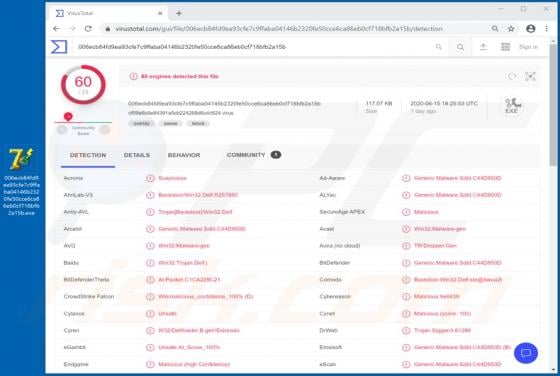The image size is (560, 376).
Task: Click the Cybereason engine name
Action: [x=335, y=296]
